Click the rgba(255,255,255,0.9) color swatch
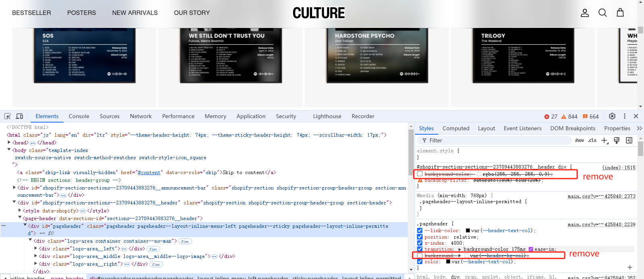This screenshot has height=279, width=644. click(x=479, y=174)
